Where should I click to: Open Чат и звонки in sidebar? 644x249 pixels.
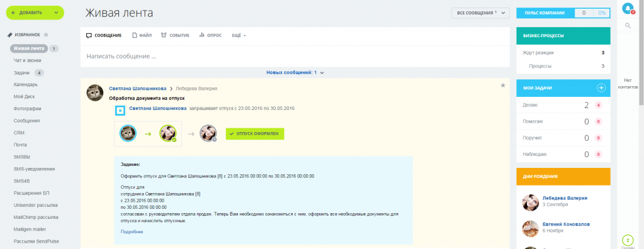coord(27,60)
